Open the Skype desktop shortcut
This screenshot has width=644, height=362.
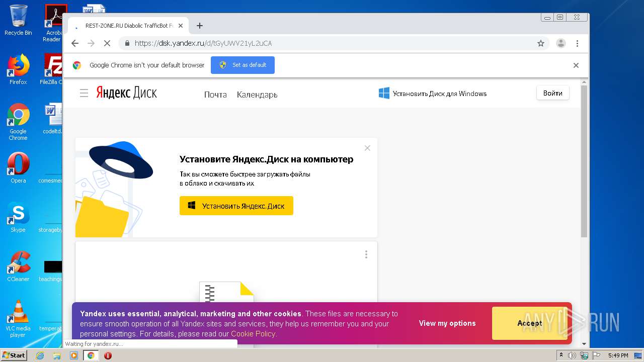pyautogui.click(x=18, y=217)
